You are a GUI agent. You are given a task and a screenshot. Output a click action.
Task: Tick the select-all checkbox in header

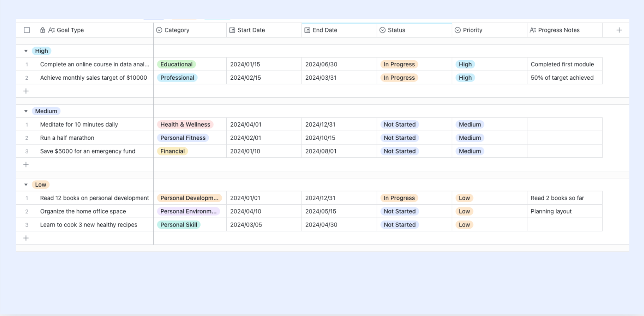[x=27, y=30]
